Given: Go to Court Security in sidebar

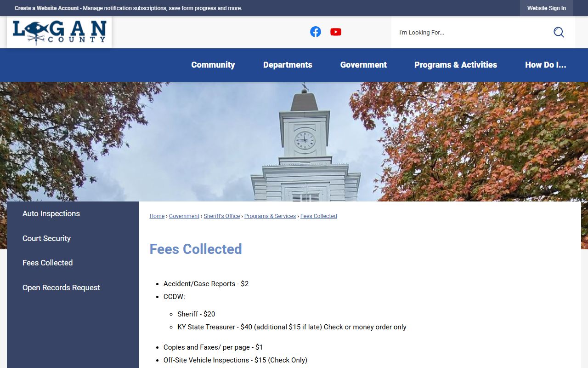Looking at the screenshot, I should click(46, 238).
